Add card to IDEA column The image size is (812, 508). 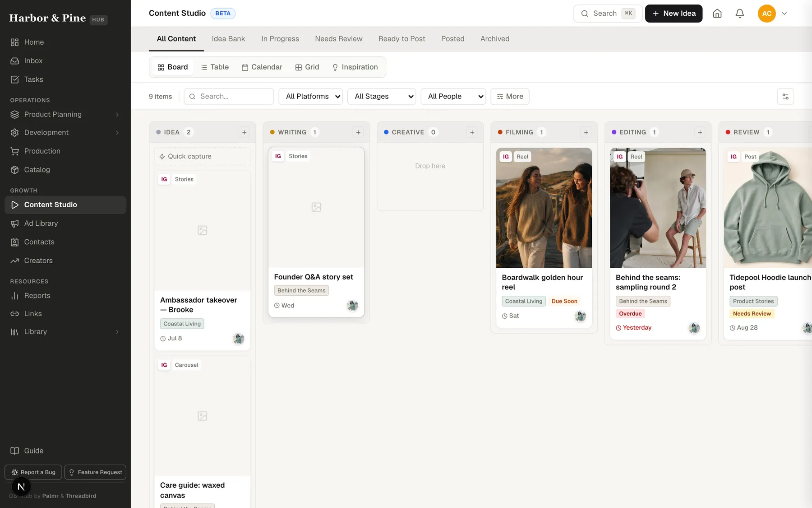tap(245, 132)
